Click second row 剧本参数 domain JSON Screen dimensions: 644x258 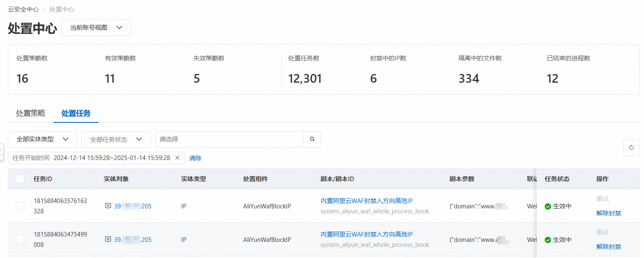(x=479, y=239)
